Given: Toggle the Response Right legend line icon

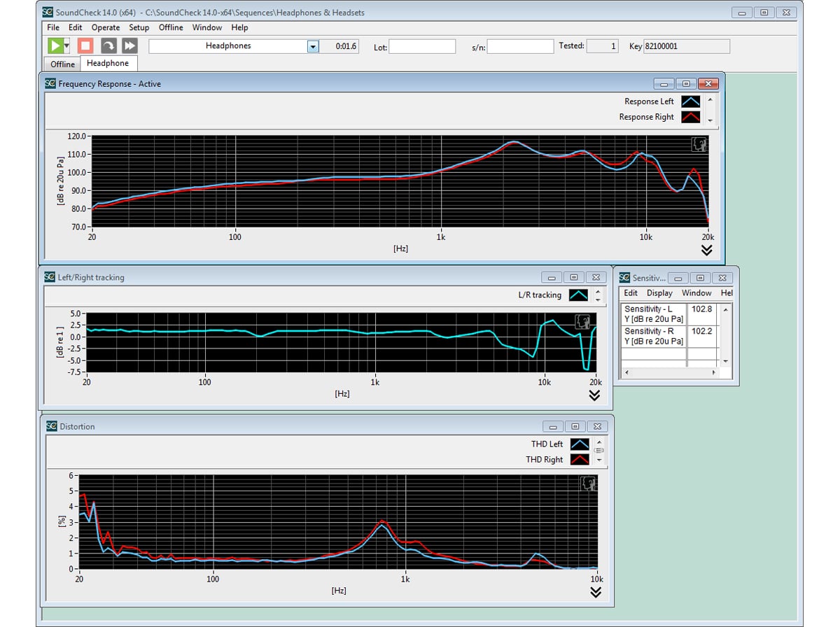Looking at the screenshot, I should [x=690, y=117].
